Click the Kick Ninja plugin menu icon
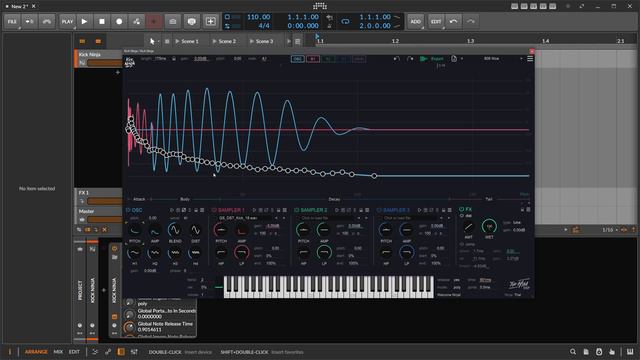 coord(530,59)
